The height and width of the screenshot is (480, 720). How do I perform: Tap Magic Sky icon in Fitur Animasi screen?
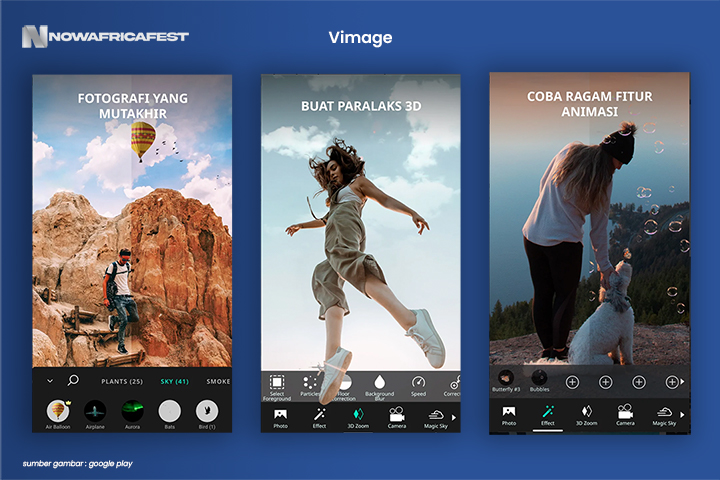[664, 412]
